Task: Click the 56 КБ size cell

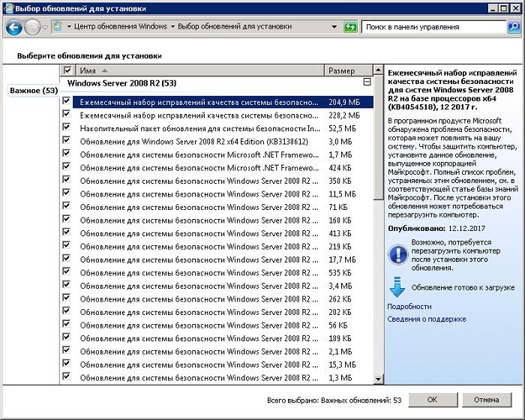Action: 337,325
